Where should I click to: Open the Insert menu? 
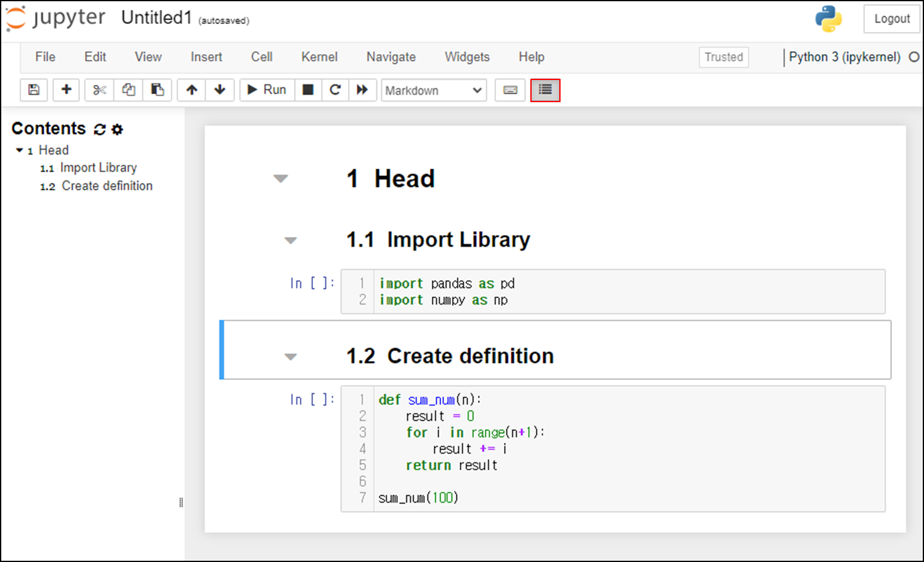click(206, 57)
